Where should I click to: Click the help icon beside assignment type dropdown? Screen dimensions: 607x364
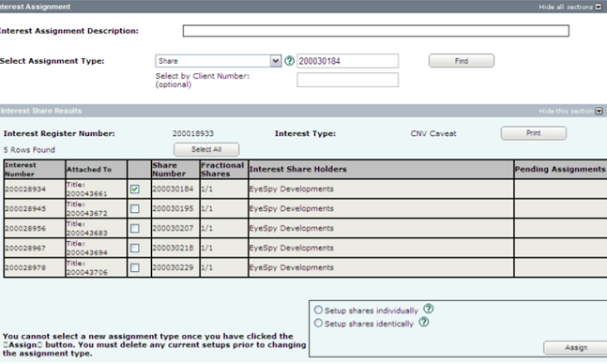289,61
